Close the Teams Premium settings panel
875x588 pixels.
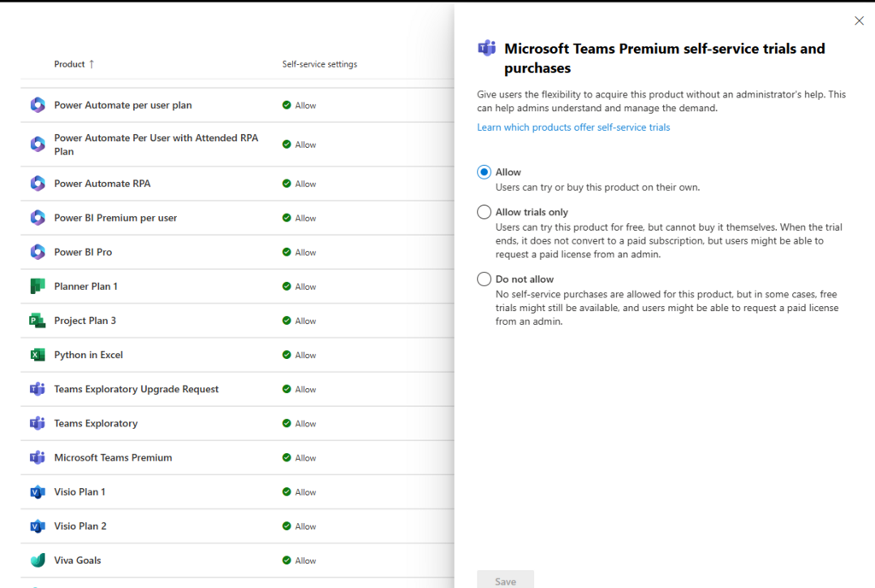tap(859, 21)
